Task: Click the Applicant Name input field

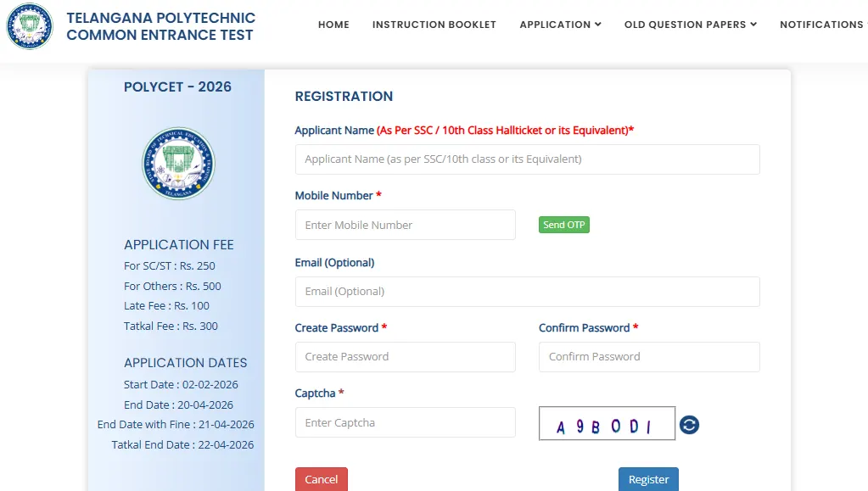Action: click(x=527, y=159)
